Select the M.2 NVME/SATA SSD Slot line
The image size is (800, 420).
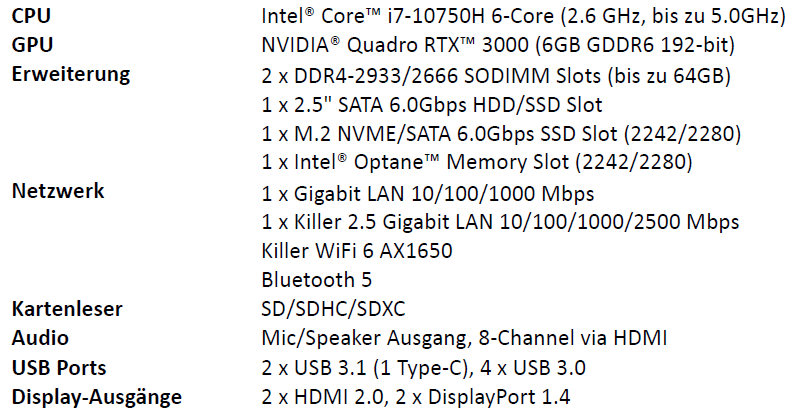pyautogui.click(x=502, y=134)
